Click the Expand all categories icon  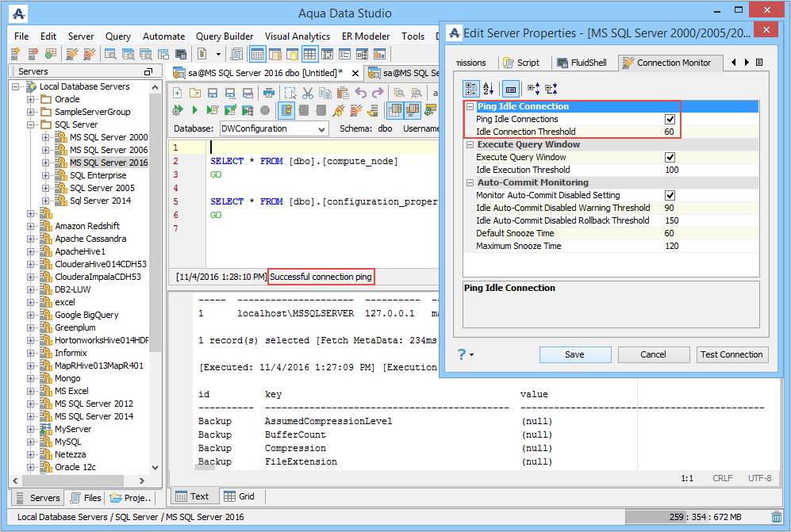(x=533, y=88)
